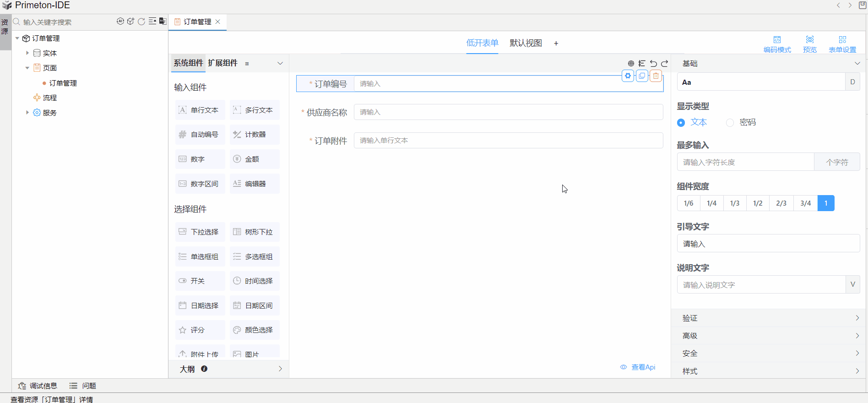Click the undo arrow in canvas toolbar

click(653, 64)
